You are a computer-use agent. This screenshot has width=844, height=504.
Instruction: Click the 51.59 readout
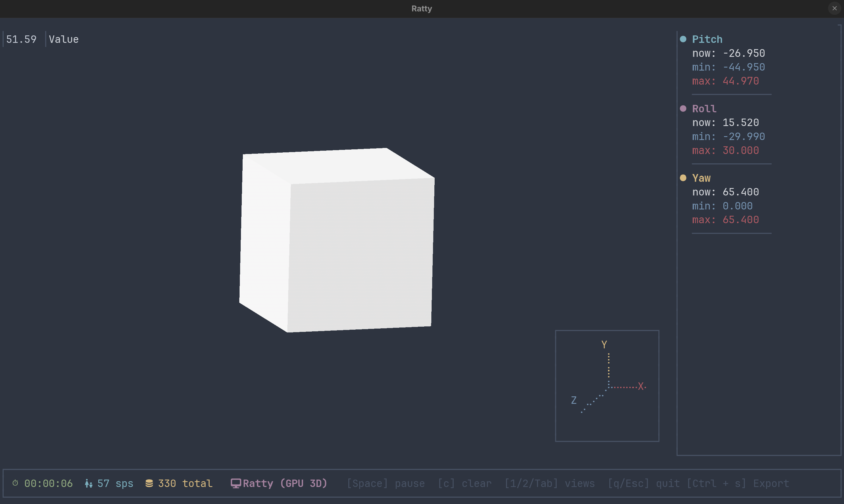pyautogui.click(x=21, y=40)
